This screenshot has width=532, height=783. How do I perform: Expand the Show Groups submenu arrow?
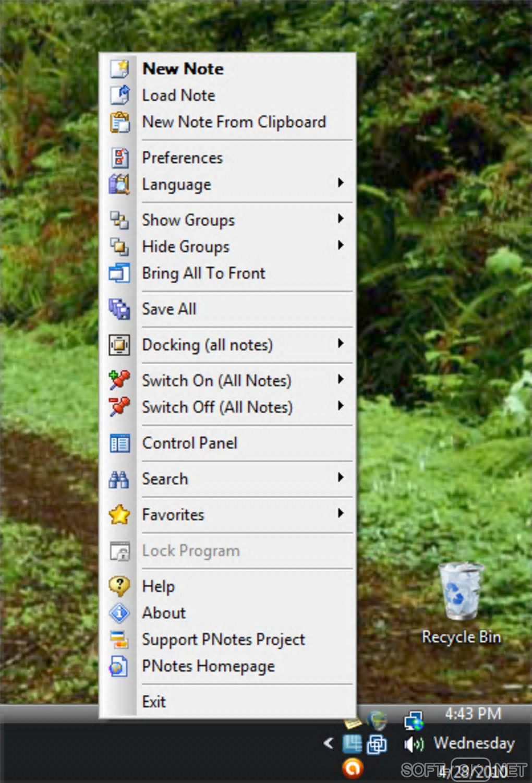(341, 219)
